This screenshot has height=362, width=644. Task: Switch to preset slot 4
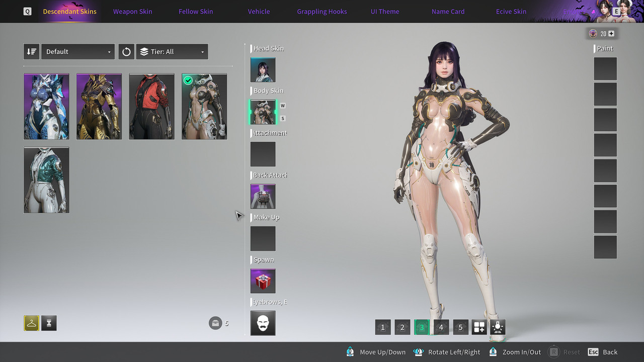[441, 327]
